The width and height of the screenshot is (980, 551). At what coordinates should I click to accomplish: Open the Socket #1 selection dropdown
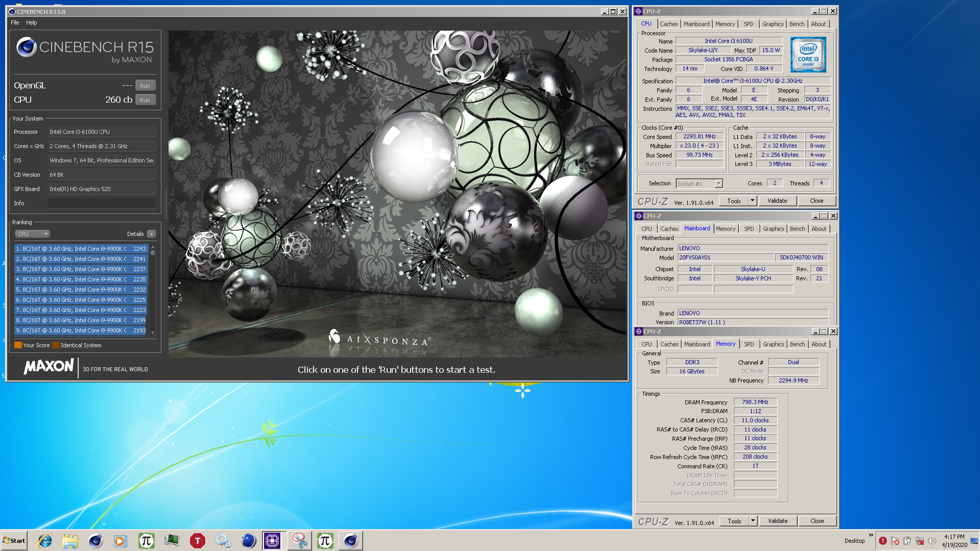click(699, 184)
